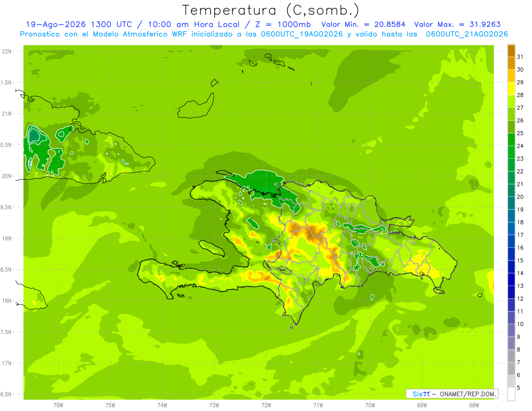Click the '19N' latitude label

click(x=7, y=239)
